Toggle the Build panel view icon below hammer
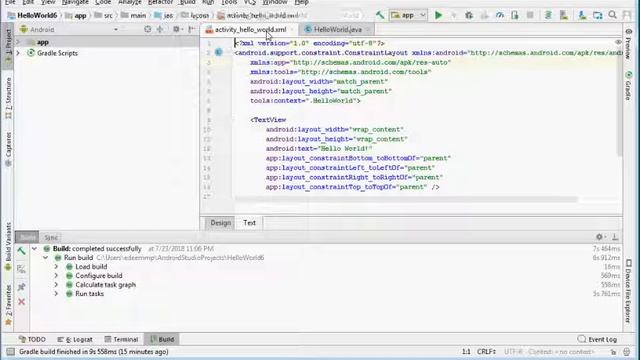 (x=21, y=269)
